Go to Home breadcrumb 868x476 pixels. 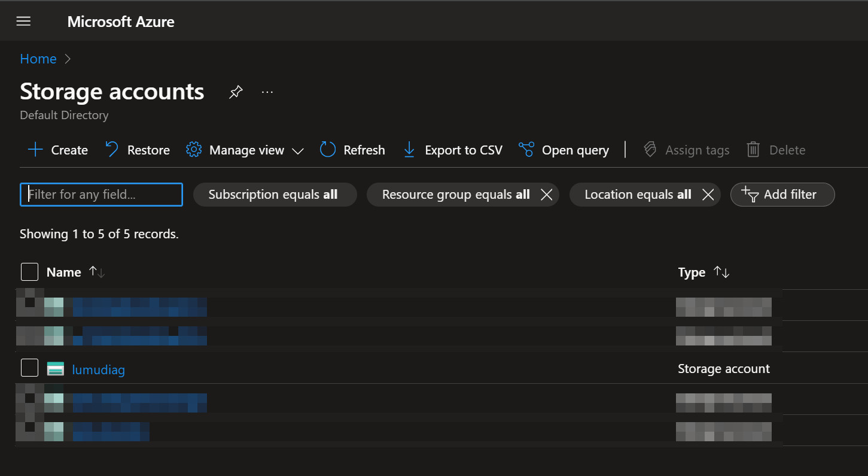click(x=38, y=59)
